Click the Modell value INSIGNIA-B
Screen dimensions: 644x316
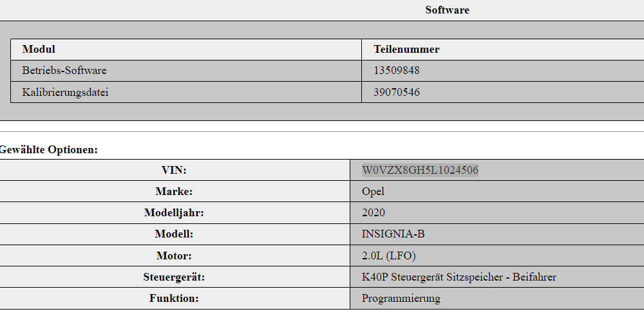(x=393, y=234)
